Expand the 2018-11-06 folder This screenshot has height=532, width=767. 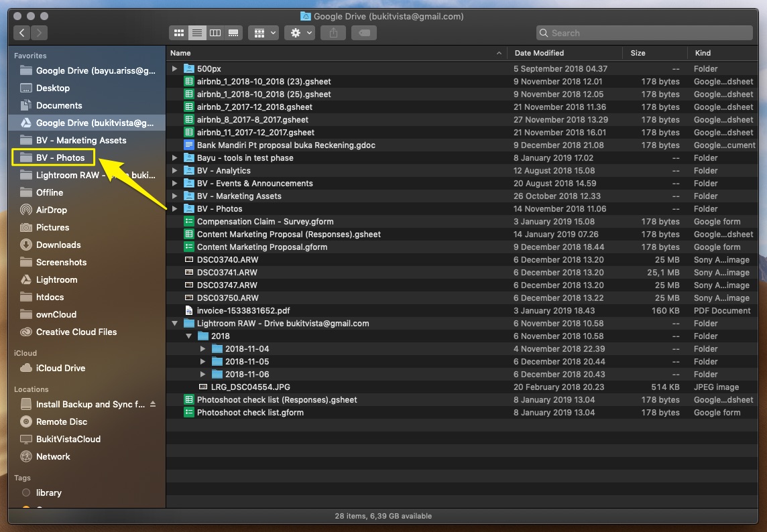(202, 374)
